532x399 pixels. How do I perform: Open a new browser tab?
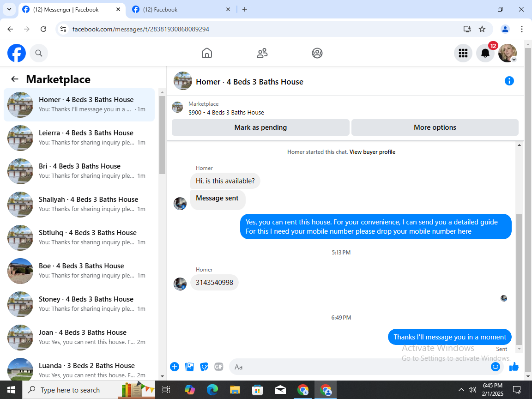tap(245, 10)
